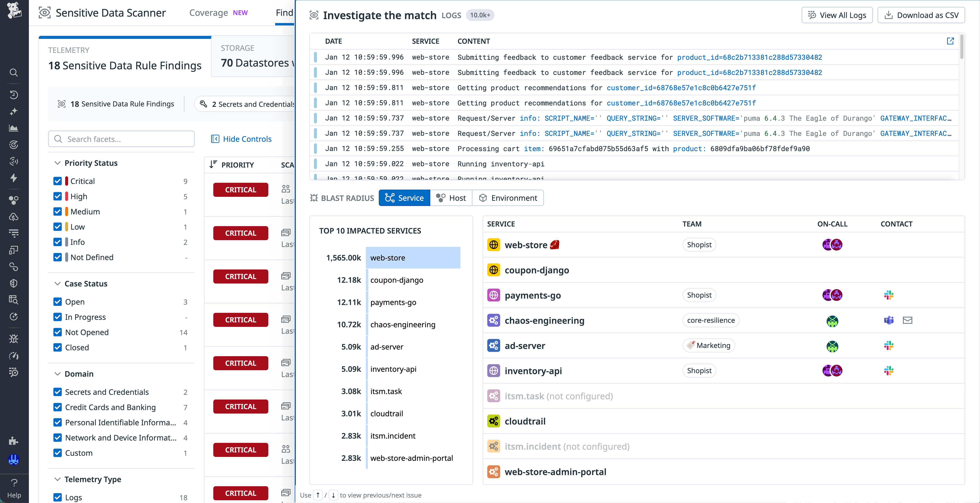Image resolution: width=980 pixels, height=503 pixels.
Task: Disable the Closed case status filter
Action: [57, 347]
